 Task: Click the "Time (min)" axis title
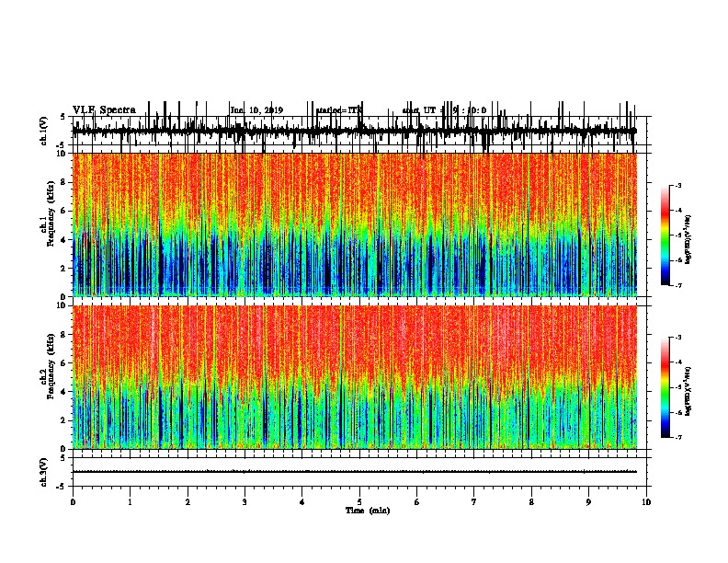(368, 511)
